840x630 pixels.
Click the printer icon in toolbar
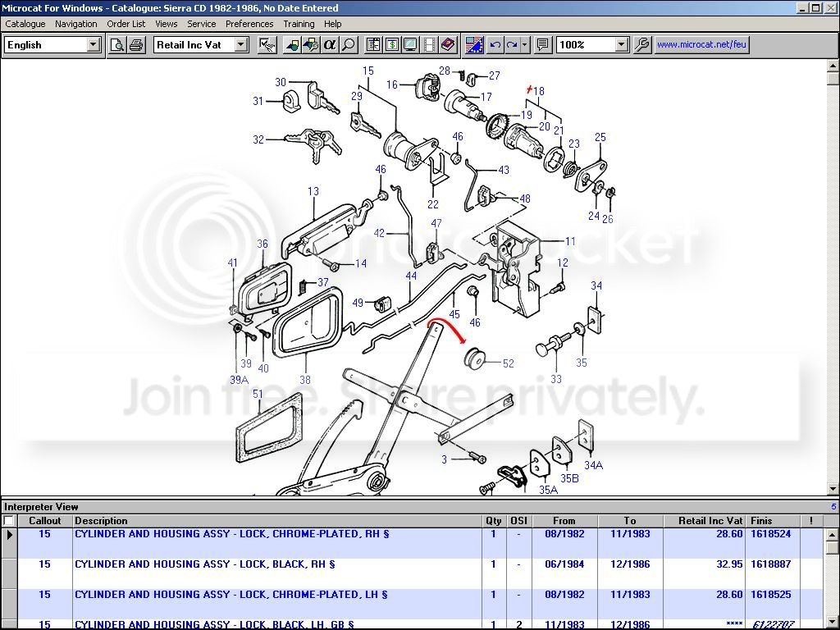(136, 45)
